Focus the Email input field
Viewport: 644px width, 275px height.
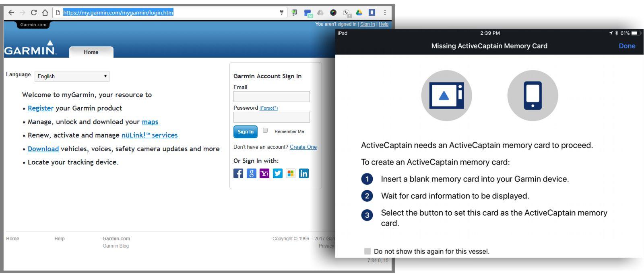[272, 96]
